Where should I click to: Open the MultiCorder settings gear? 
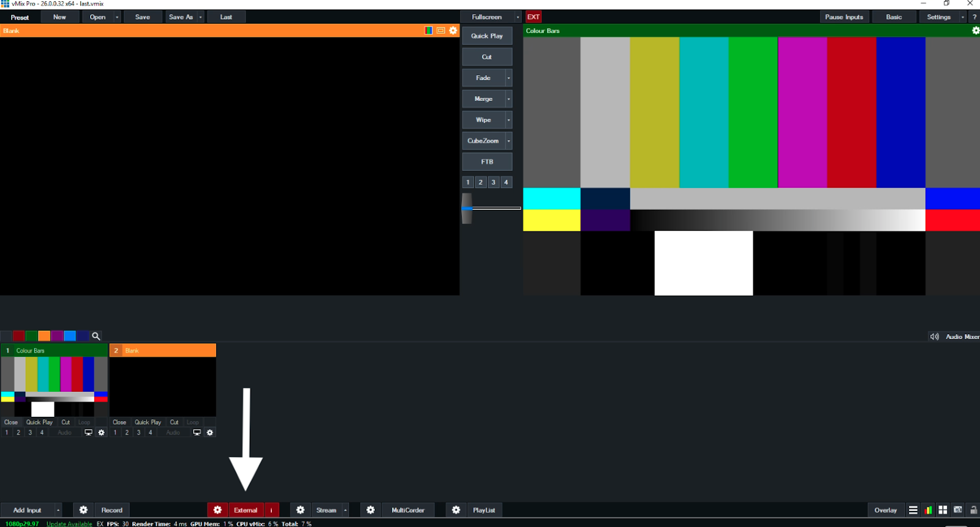(x=371, y=510)
